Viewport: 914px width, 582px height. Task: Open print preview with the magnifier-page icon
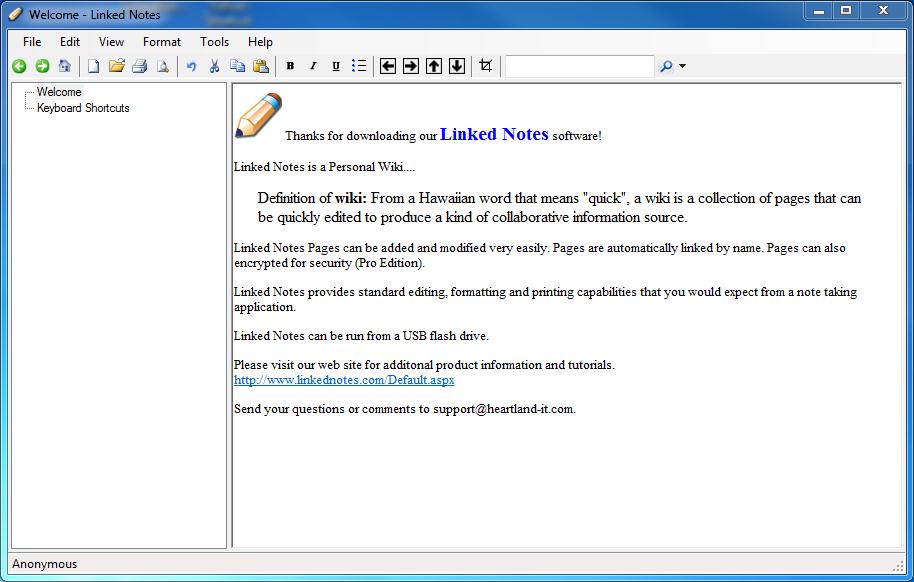[x=163, y=65]
